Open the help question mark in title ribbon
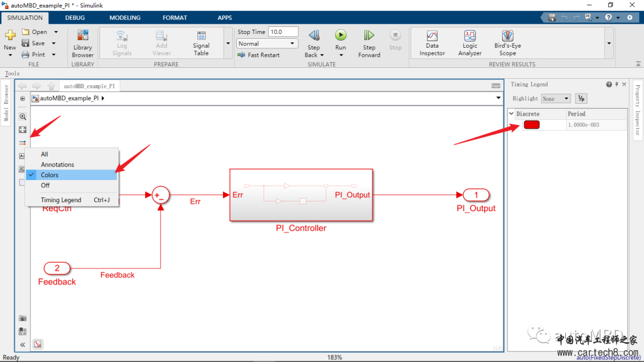The width and height of the screenshot is (644, 362). [609, 18]
